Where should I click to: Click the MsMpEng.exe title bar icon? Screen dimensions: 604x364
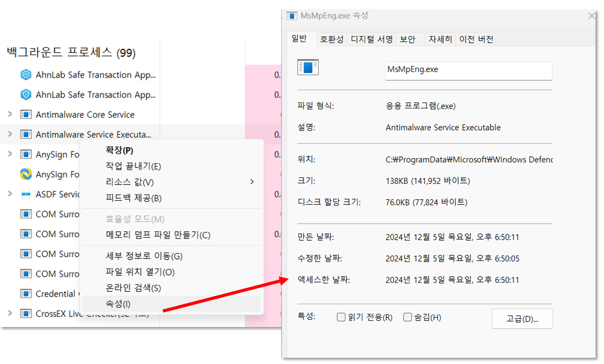click(x=292, y=16)
